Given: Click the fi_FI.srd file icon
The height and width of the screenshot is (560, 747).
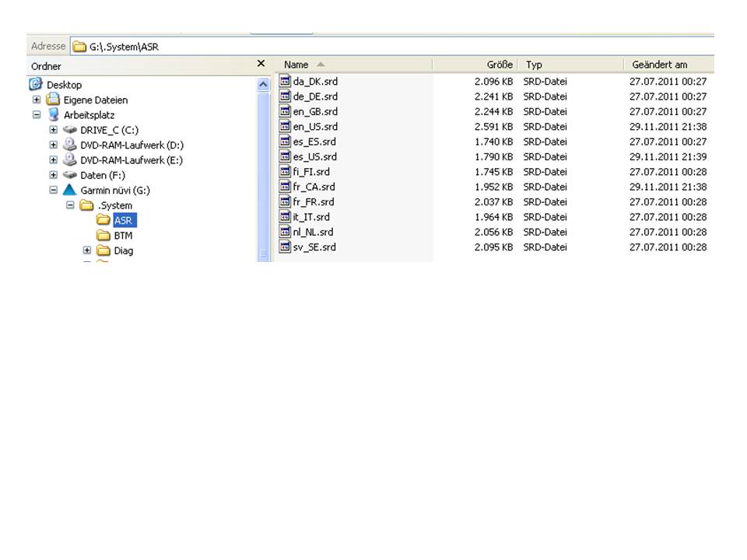Looking at the screenshot, I should click(285, 171).
